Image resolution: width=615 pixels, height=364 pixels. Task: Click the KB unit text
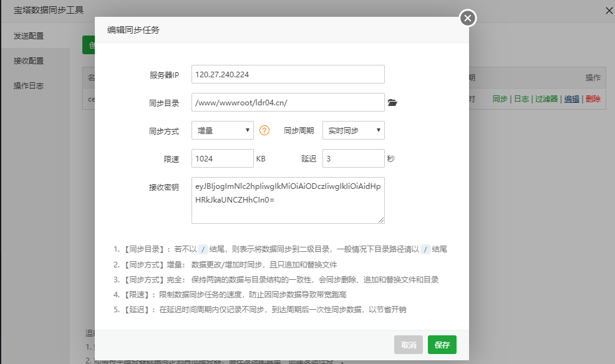click(261, 159)
